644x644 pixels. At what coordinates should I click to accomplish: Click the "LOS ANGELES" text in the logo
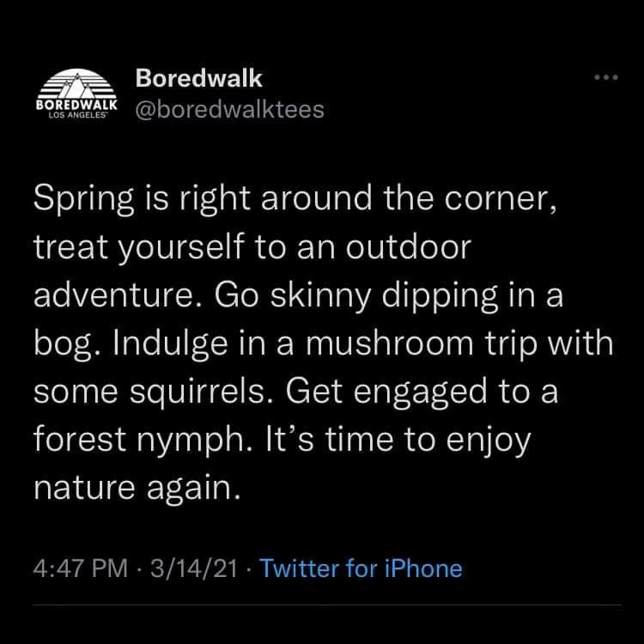pos(74,116)
